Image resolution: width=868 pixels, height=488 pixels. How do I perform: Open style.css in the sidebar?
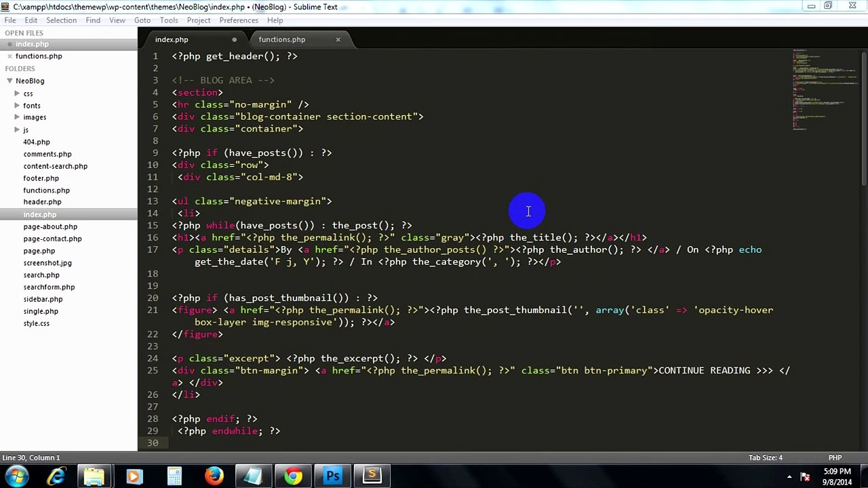coord(37,323)
